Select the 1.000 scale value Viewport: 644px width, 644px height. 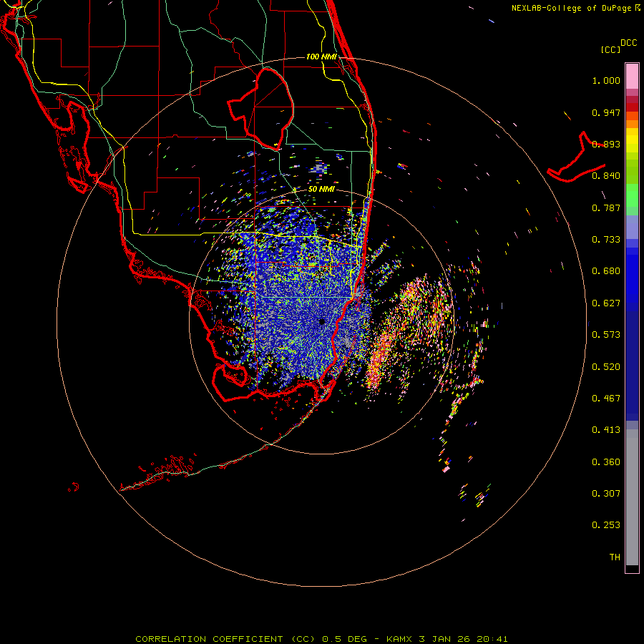tap(606, 80)
